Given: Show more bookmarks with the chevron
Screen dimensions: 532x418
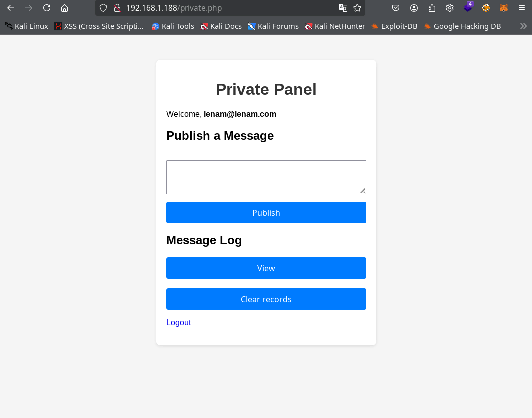Looking at the screenshot, I should tap(523, 26).
